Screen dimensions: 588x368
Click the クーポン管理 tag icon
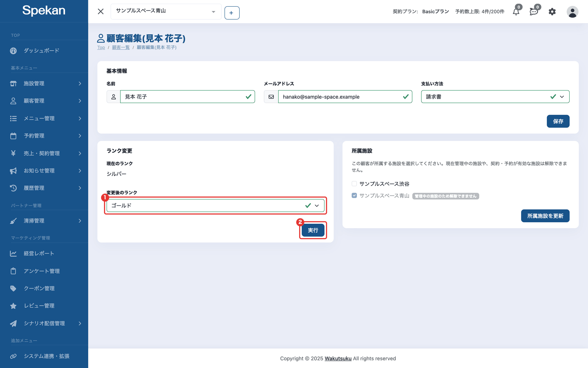click(x=13, y=289)
